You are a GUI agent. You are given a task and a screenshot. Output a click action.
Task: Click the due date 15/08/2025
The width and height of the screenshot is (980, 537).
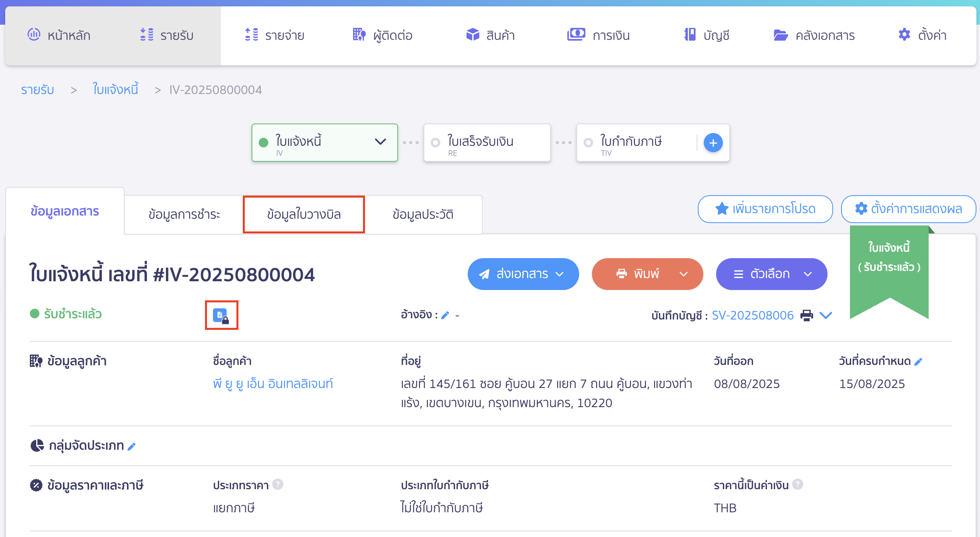coord(872,384)
